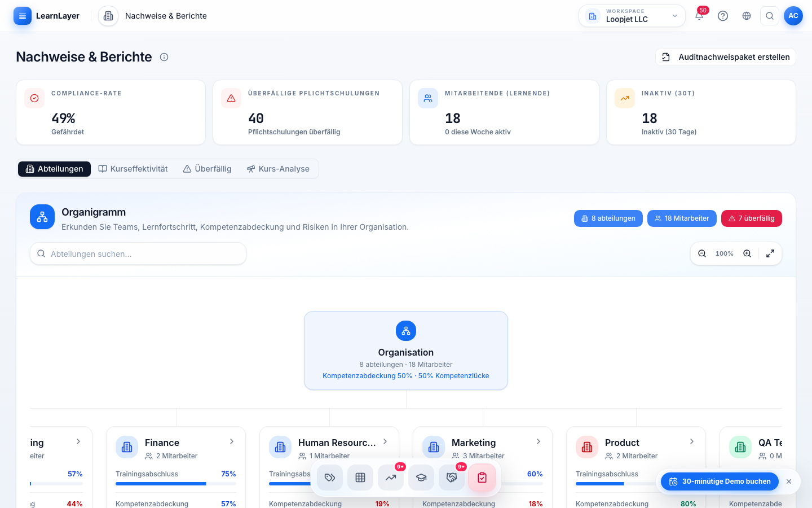This screenshot has height=508, width=812.
Task: Click the grid table icon in the floating dock
Action: click(360, 478)
